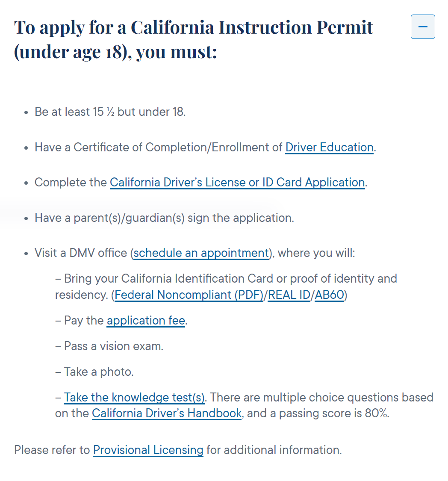Click the "Take a photo" line

click(99, 372)
